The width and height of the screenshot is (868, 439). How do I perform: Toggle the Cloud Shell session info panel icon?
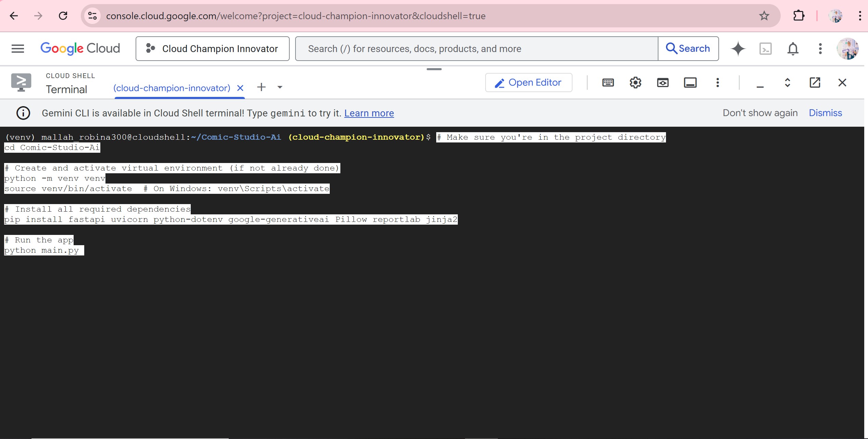690,83
